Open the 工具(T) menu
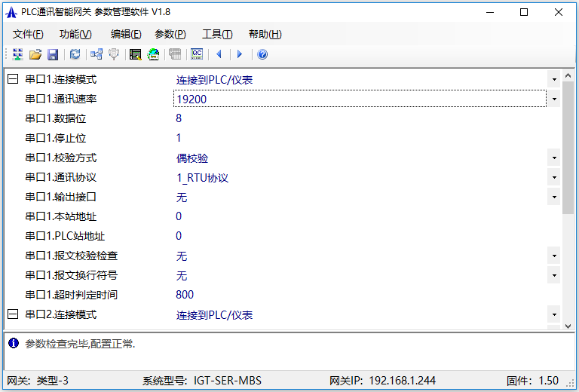 pos(217,34)
